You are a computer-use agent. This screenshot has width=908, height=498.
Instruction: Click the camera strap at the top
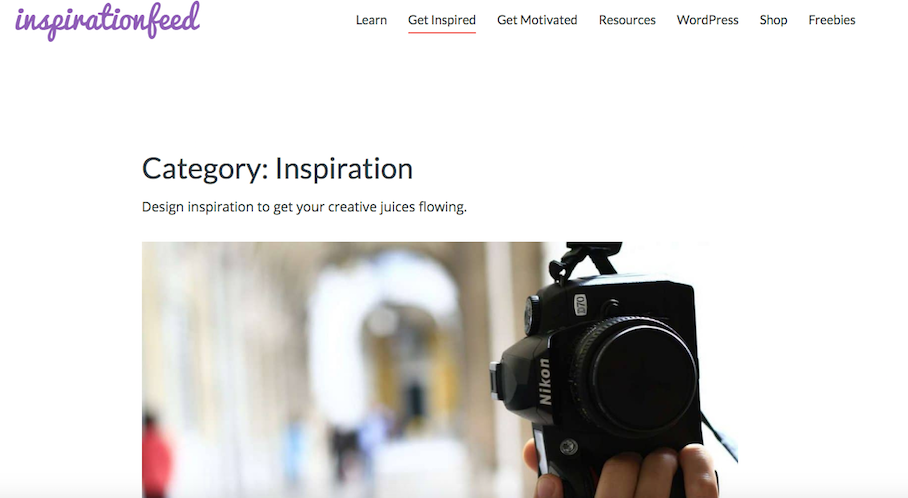tap(585, 262)
